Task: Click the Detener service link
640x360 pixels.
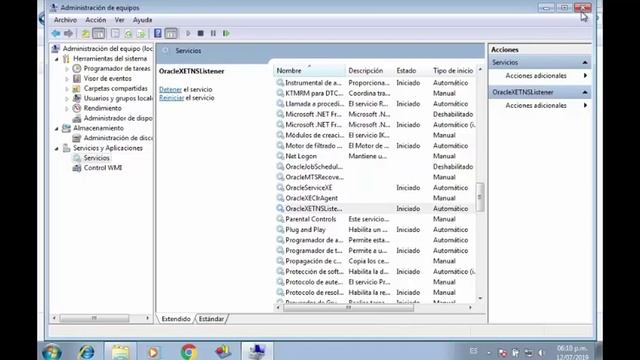Action: [x=170, y=89]
